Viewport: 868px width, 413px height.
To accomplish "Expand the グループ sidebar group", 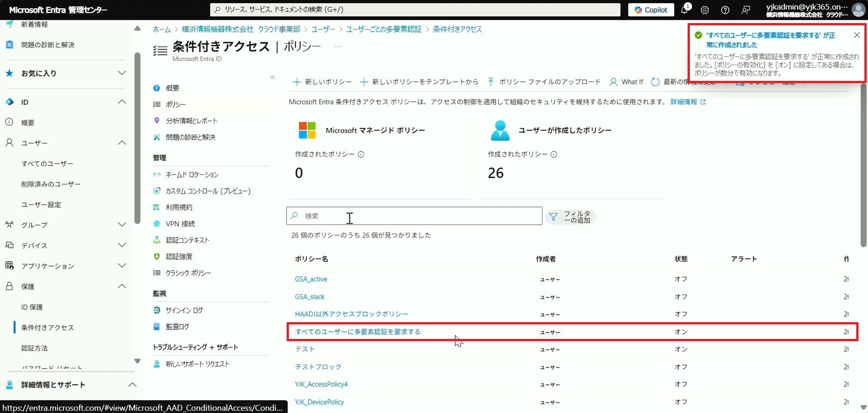I will tap(122, 225).
